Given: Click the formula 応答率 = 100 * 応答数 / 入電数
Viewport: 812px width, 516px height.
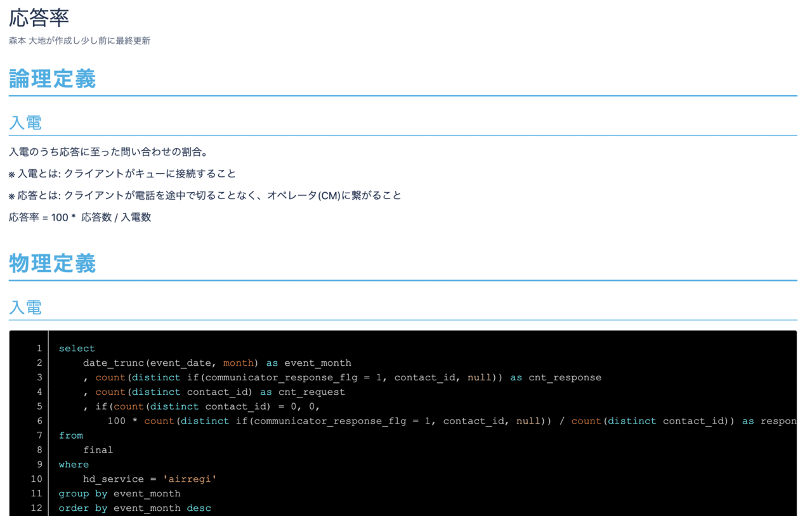Looking at the screenshot, I should pyautogui.click(x=80, y=217).
